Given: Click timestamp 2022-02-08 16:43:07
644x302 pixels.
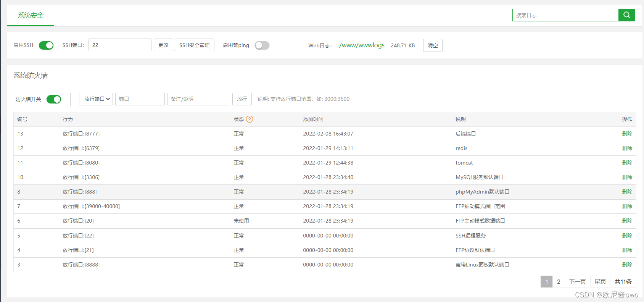Looking at the screenshot, I should [x=328, y=134].
